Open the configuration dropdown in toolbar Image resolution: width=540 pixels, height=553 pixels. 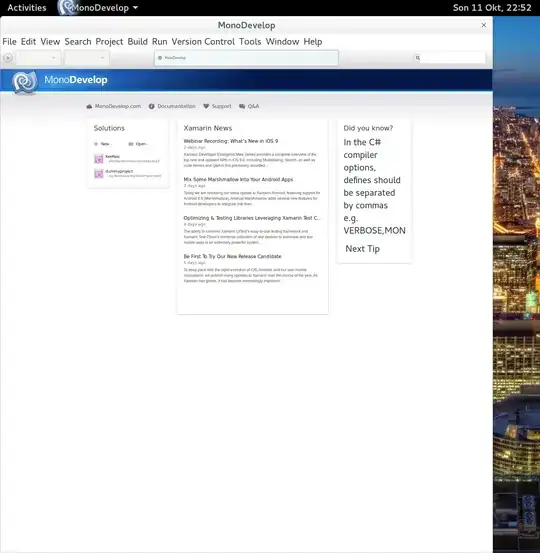tap(38, 58)
